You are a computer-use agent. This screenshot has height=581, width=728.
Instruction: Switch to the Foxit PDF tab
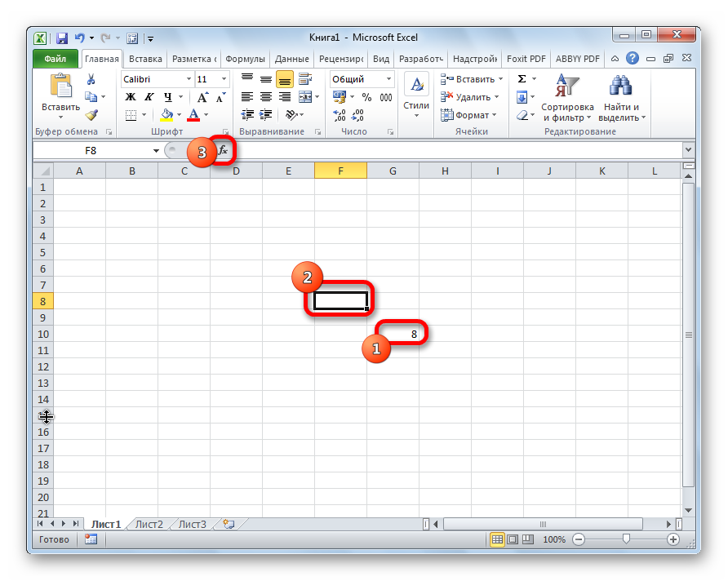click(526, 59)
